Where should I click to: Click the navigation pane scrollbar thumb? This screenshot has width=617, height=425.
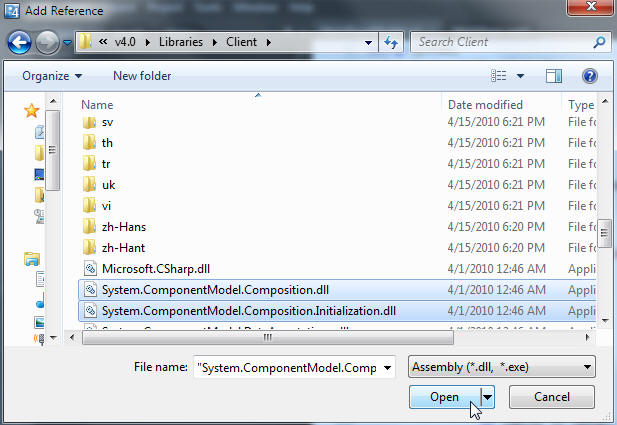(53, 150)
